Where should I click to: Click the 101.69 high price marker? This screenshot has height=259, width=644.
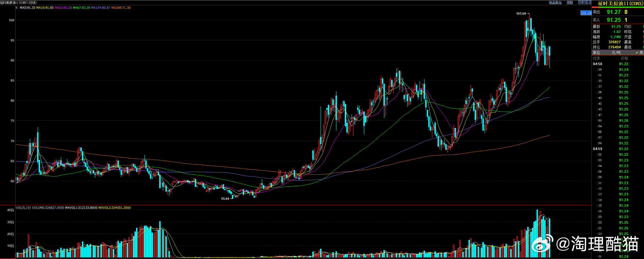pos(521,14)
